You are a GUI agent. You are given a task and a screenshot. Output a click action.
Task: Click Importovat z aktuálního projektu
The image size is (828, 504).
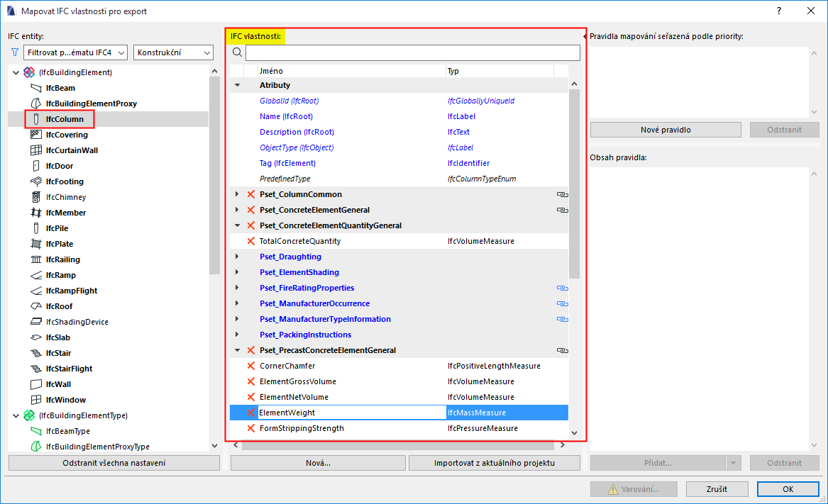click(x=495, y=463)
